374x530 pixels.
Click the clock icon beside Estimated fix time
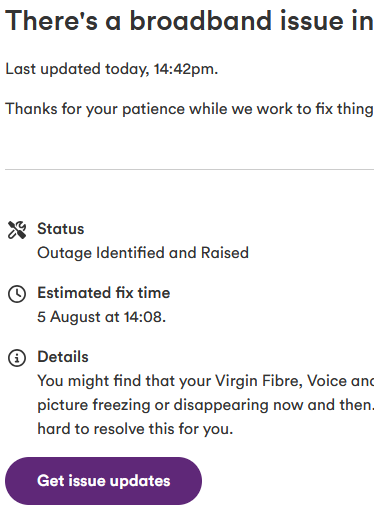pos(17,294)
